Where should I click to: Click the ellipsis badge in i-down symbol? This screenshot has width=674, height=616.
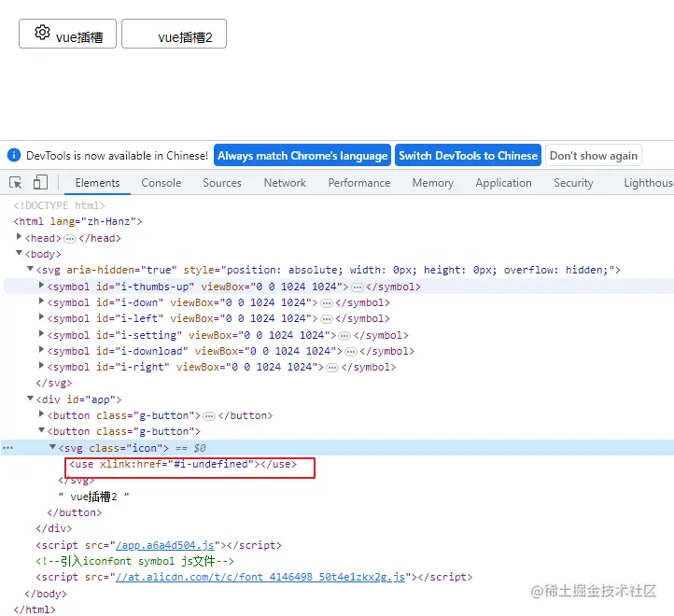(327, 303)
